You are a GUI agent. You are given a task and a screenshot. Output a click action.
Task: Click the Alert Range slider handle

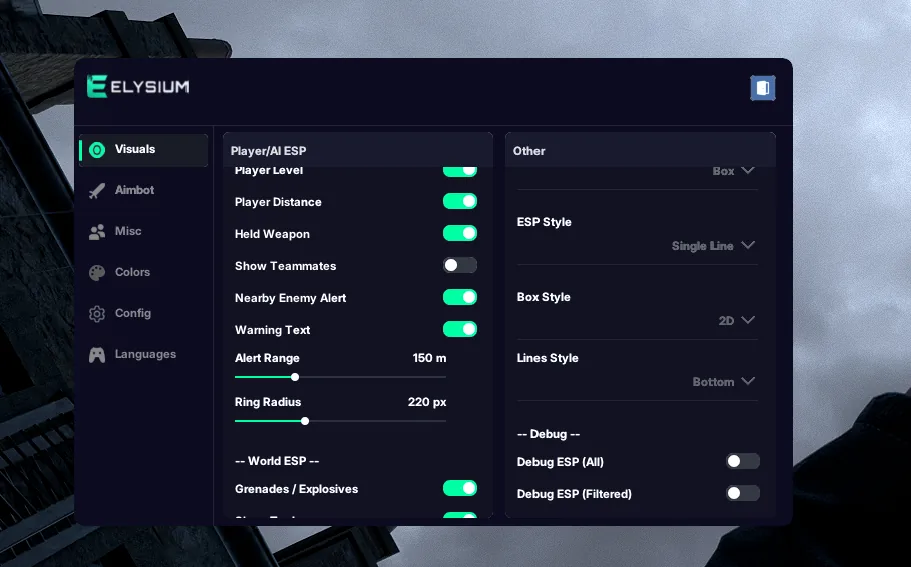tap(295, 377)
